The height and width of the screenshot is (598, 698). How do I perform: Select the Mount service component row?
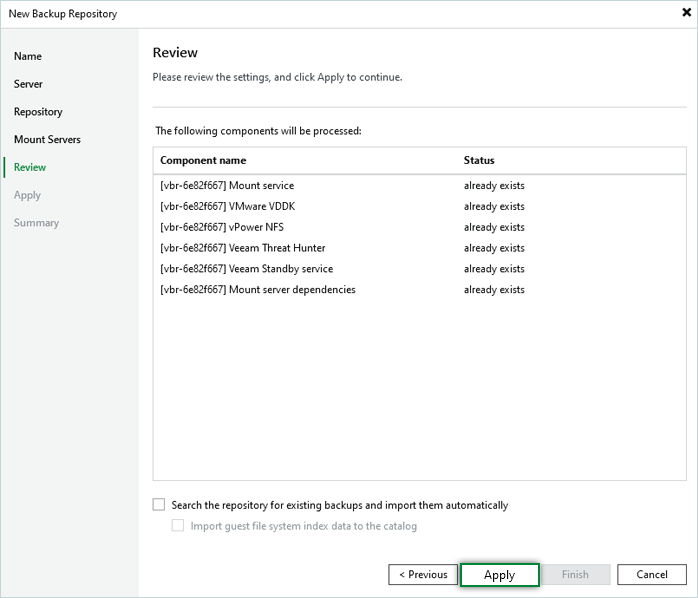(227, 185)
